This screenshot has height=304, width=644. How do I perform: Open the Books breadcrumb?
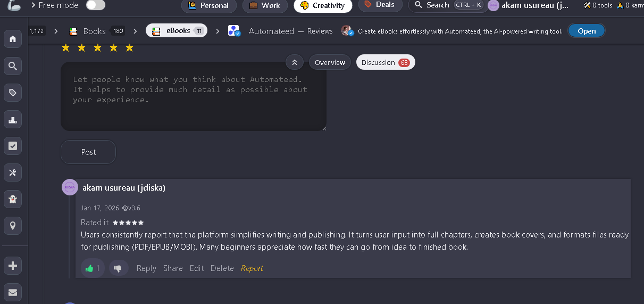click(x=97, y=31)
